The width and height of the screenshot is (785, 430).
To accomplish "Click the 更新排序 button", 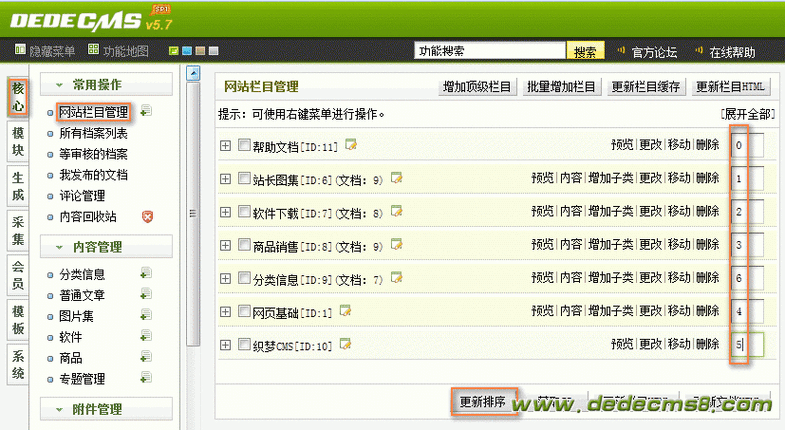I will (484, 401).
